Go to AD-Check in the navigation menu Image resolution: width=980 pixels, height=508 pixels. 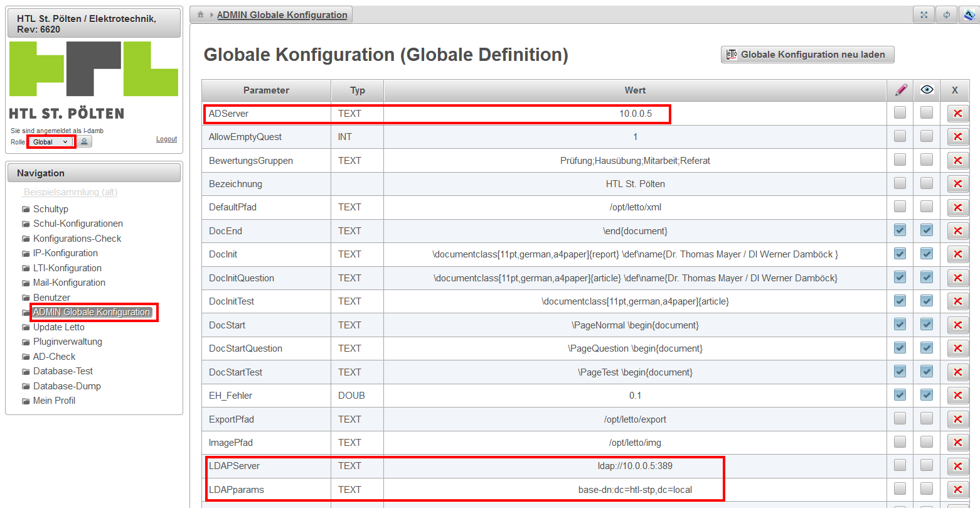54,357
